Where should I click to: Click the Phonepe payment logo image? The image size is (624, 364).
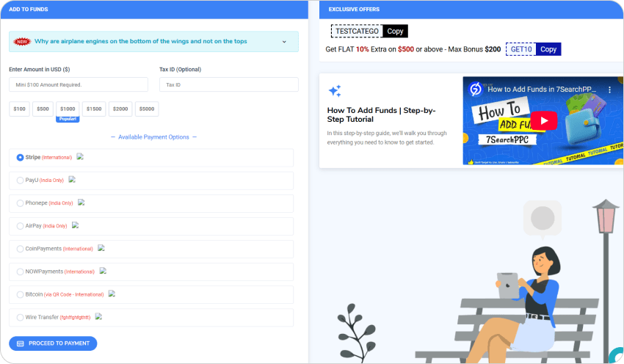coord(81,203)
